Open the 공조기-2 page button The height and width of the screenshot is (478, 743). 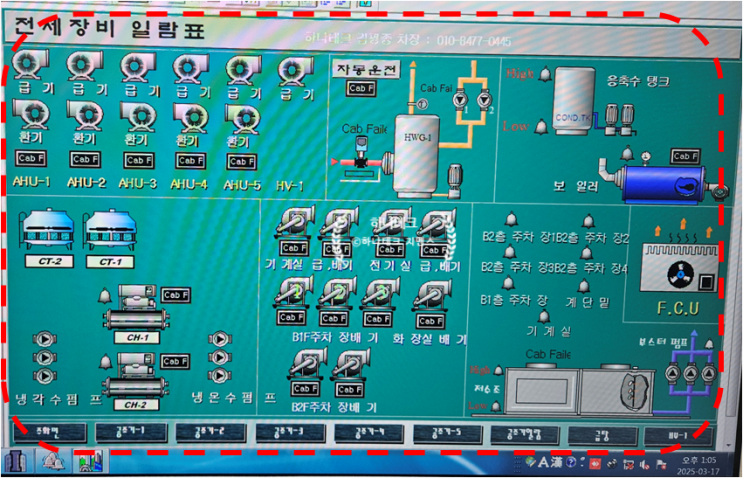(211, 433)
